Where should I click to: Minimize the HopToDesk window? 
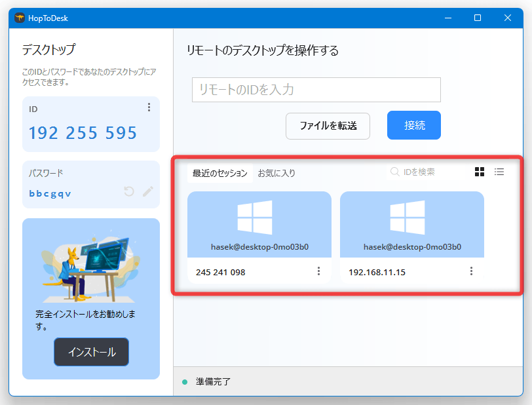448,18
